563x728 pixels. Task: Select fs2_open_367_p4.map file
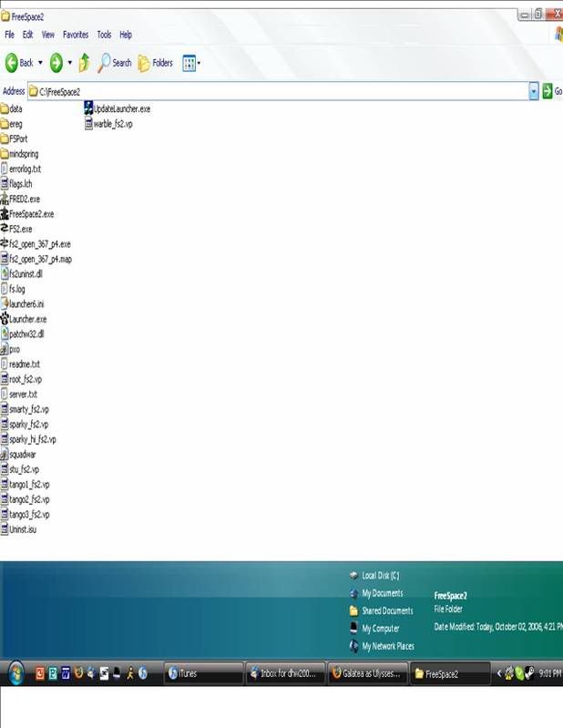(36, 259)
